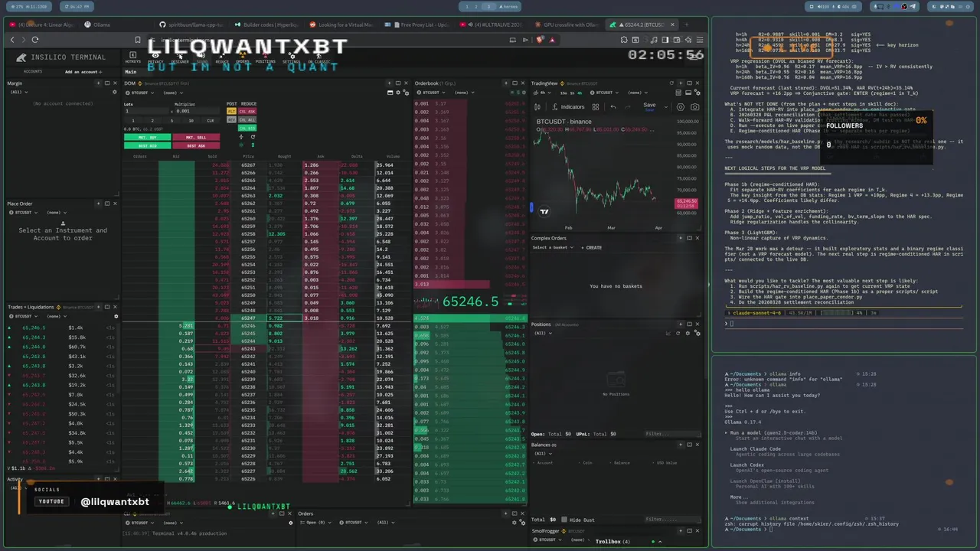
Task: Open the TradingView calculator icon
Action: click(x=678, y=93)
